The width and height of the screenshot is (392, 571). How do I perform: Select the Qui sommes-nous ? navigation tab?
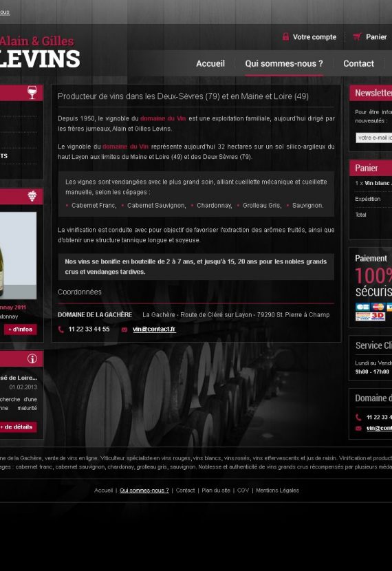[x=284, y=63]
